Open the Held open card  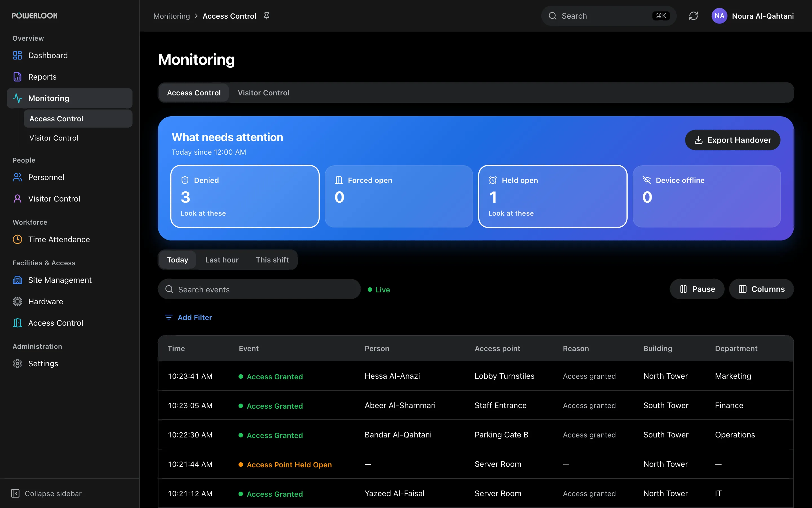pyautogui.click(x=553, y=196)
